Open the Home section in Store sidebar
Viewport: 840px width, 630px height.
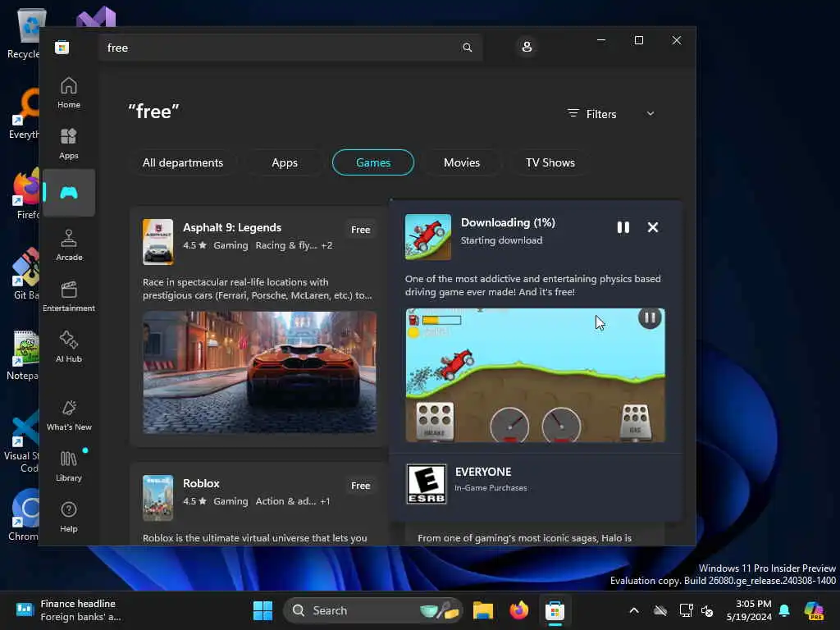click(x=69, y=93)
